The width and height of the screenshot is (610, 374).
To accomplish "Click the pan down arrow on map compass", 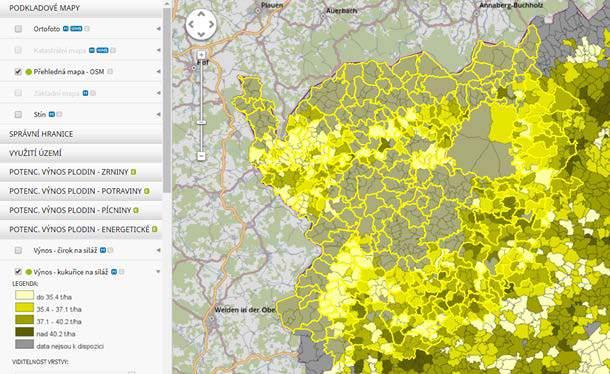I will pos(201,34).
